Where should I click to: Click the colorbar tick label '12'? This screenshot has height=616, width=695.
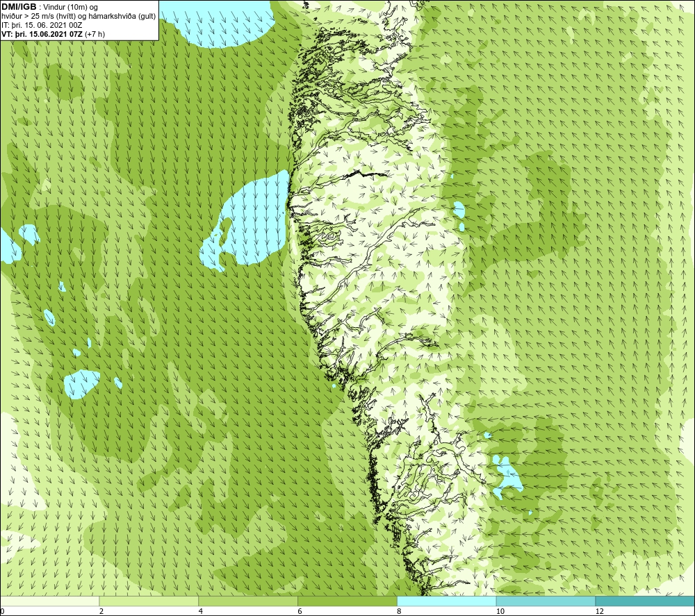pyautogui.click(x=599, y=611)
